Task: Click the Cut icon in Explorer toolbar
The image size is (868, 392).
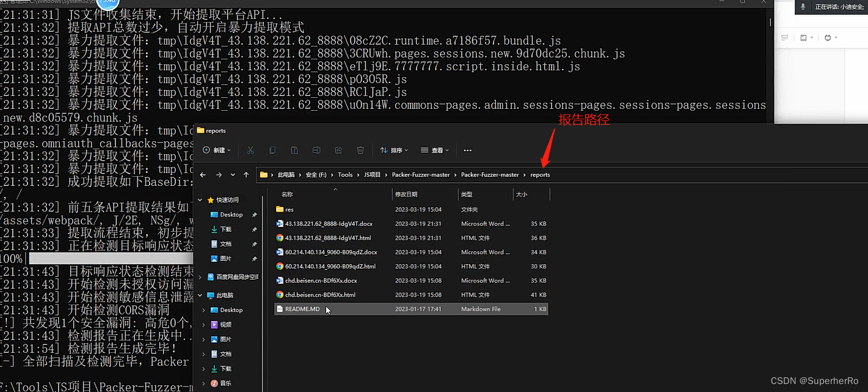Action: click(250, 150)
